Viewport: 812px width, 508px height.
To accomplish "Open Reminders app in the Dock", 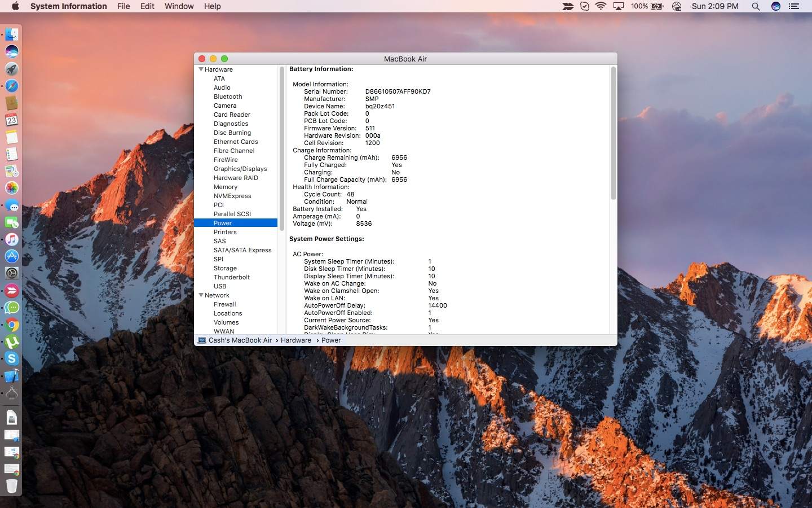I will tap(12, 154).
